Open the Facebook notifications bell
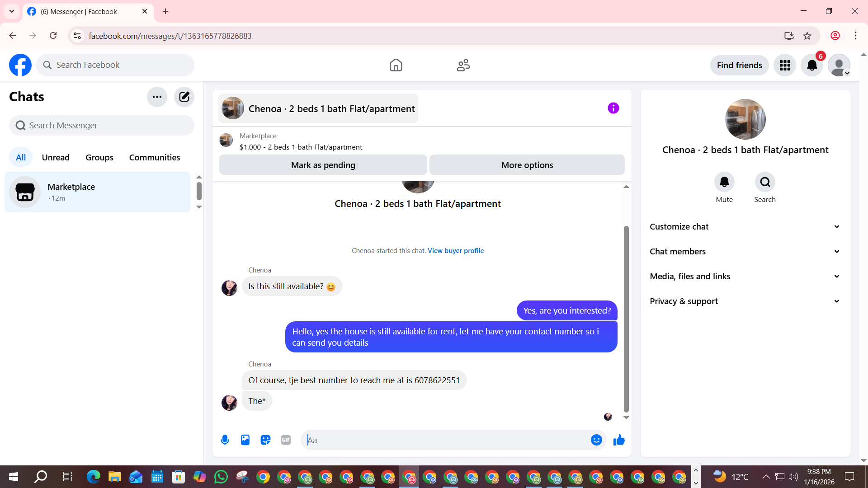 (x=812, y=66)
